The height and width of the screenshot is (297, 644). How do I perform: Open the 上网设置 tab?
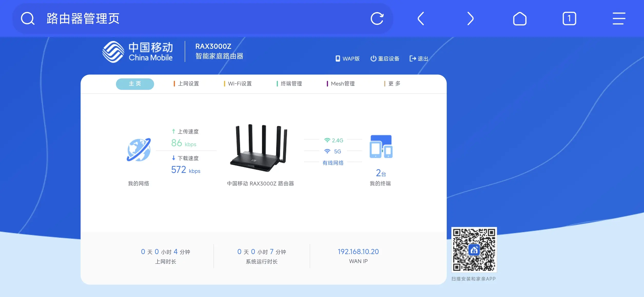(187, 84)
